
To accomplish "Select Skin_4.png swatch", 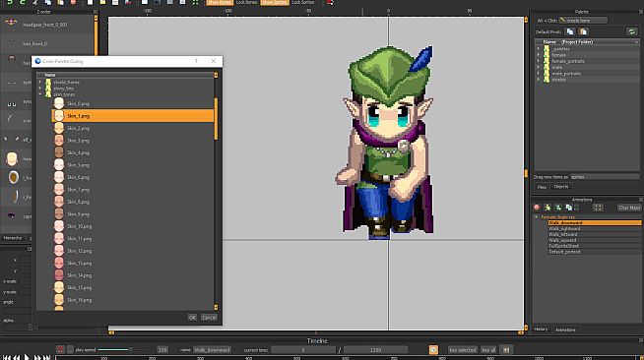I will coord(59,152).
